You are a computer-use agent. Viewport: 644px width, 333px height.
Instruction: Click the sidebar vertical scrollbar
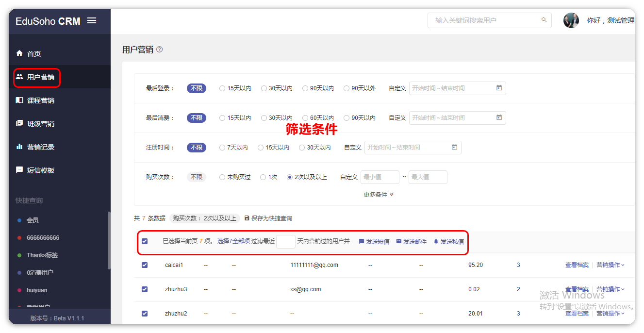pyautogui.click(x=109, y=240)
